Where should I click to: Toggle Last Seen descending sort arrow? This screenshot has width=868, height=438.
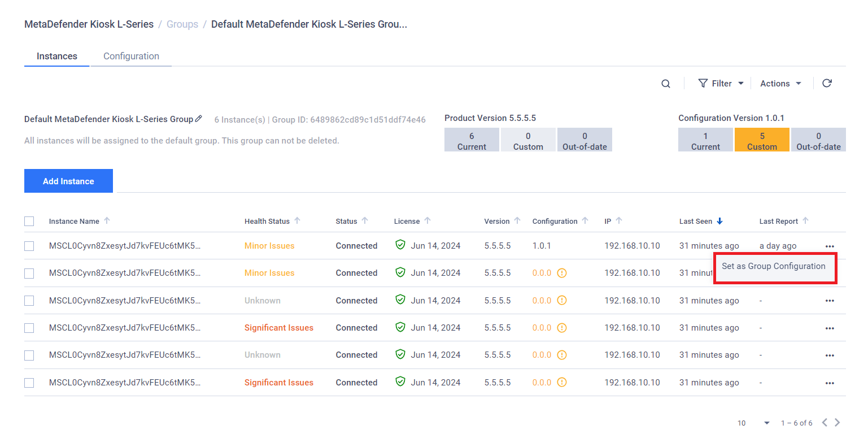(719, 221)
